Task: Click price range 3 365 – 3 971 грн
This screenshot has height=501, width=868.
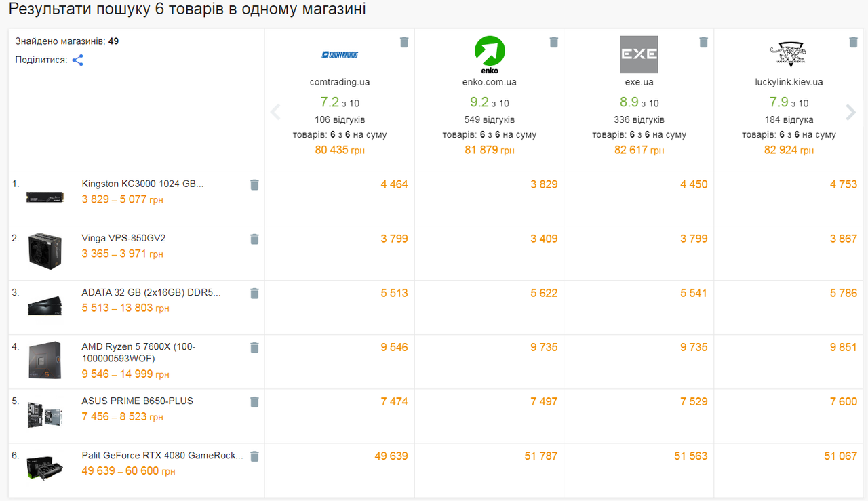Action: click(x=122, y=254)
